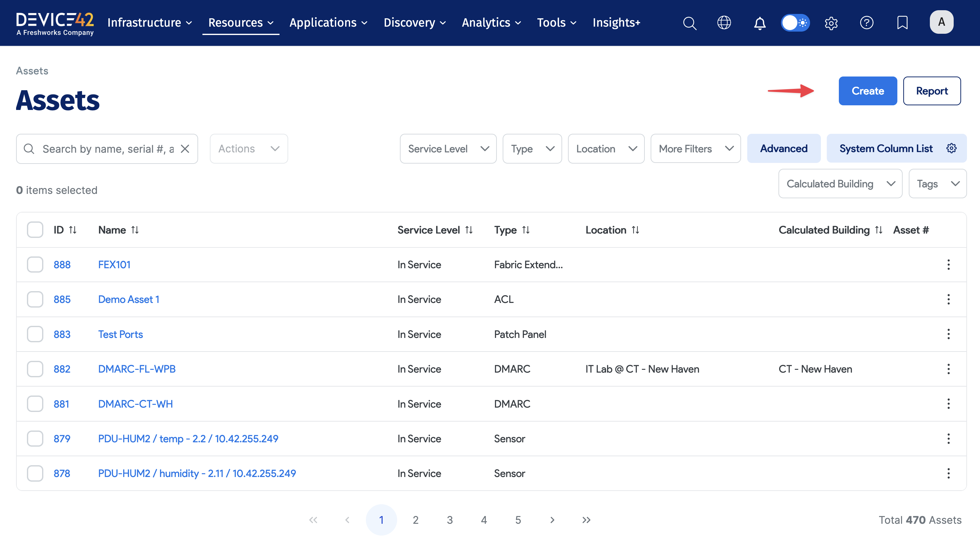Check the checkbox for PDU-HUM2 temp sensor
The image size is (980, 560).
pos(35,439)
